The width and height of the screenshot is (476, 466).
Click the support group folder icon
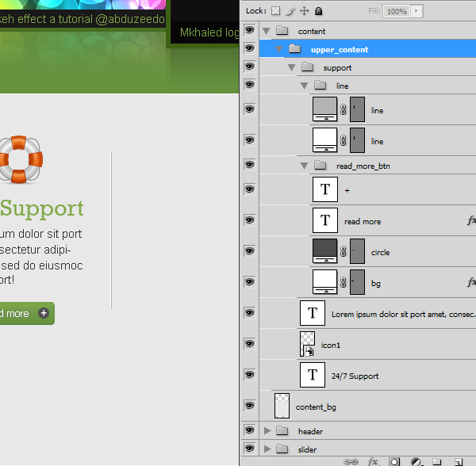[308, 67]
